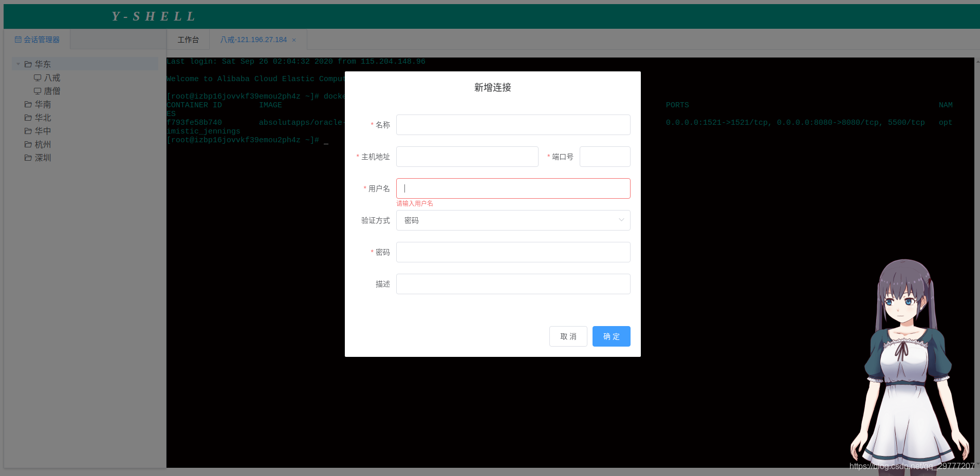Click the 用户名 input field

tap(512, 188)
